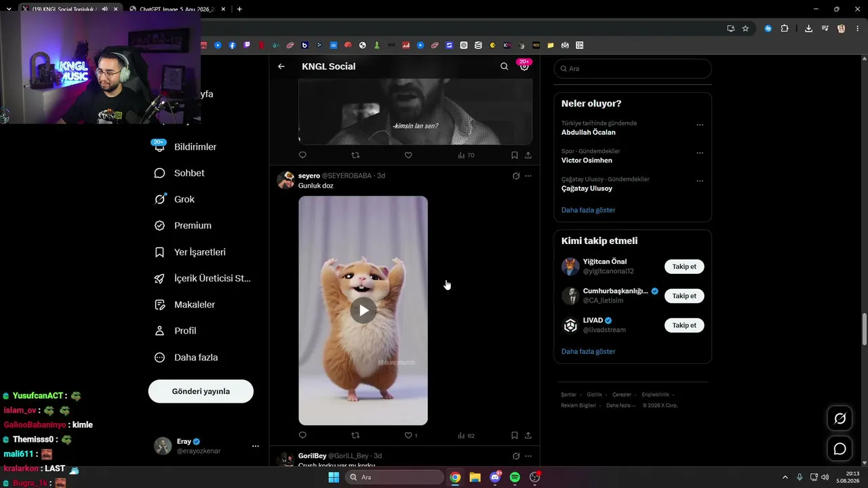This screenshot has height=488, width=868.
Task: Open Spotify from the taskbar
Action: click(x=515, y=477)
